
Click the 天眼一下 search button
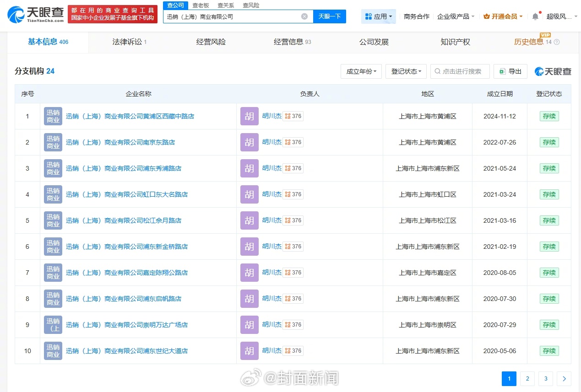[x=329, y=16]
